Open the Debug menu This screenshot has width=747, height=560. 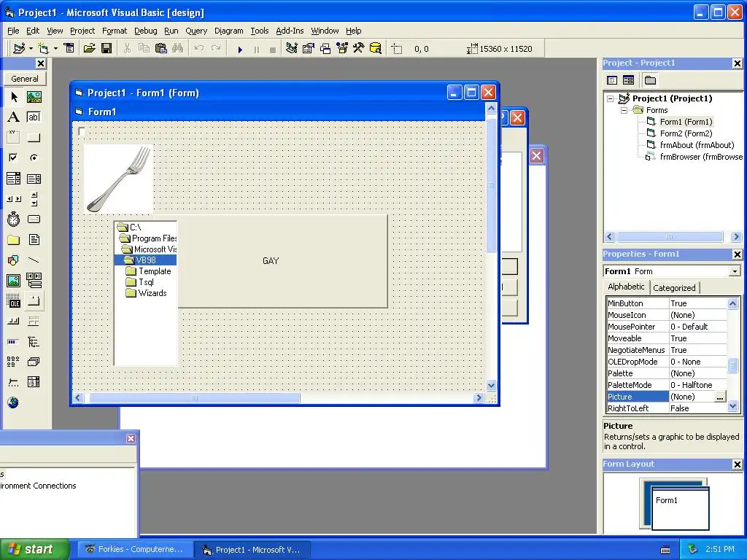tap(145, 31)
